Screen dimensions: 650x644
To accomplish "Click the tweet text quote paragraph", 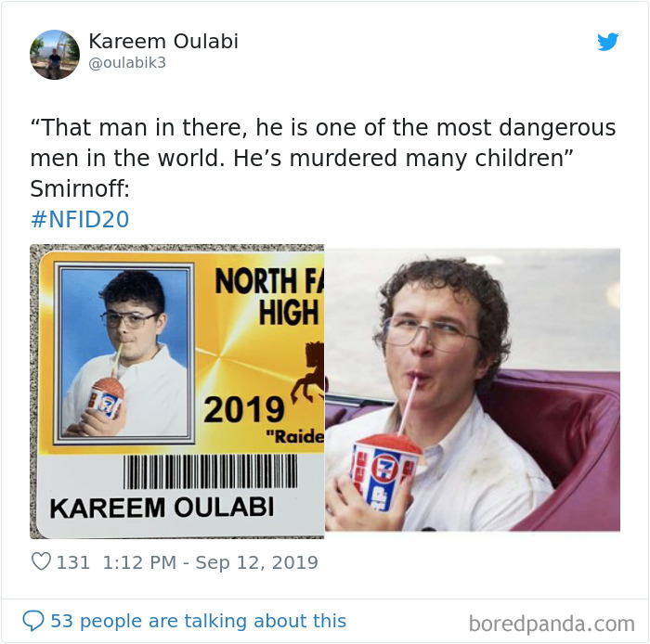I will coord(323,158).
